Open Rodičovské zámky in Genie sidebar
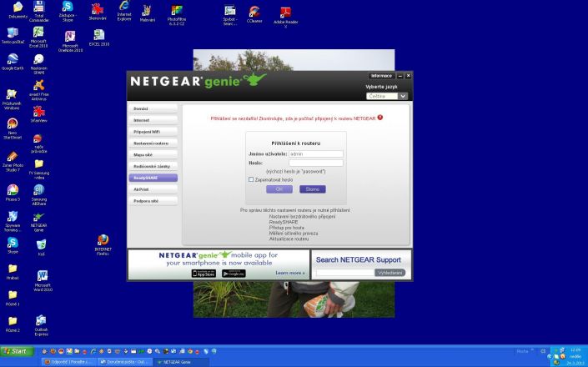588x367 pixels. tap(153, 166)
